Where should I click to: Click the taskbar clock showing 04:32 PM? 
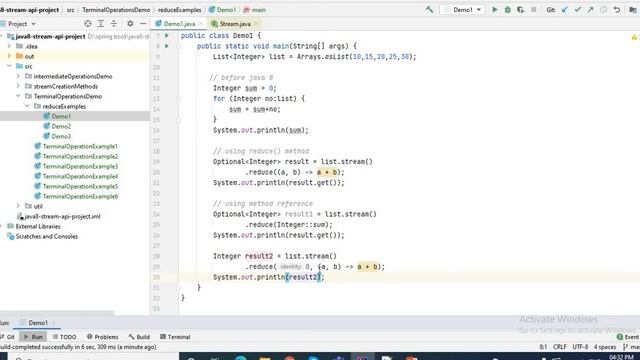[x=621, y=357]
